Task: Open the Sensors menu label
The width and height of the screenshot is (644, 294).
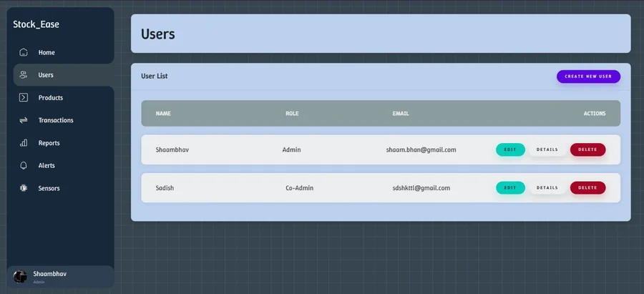Action: pos(49,188)
